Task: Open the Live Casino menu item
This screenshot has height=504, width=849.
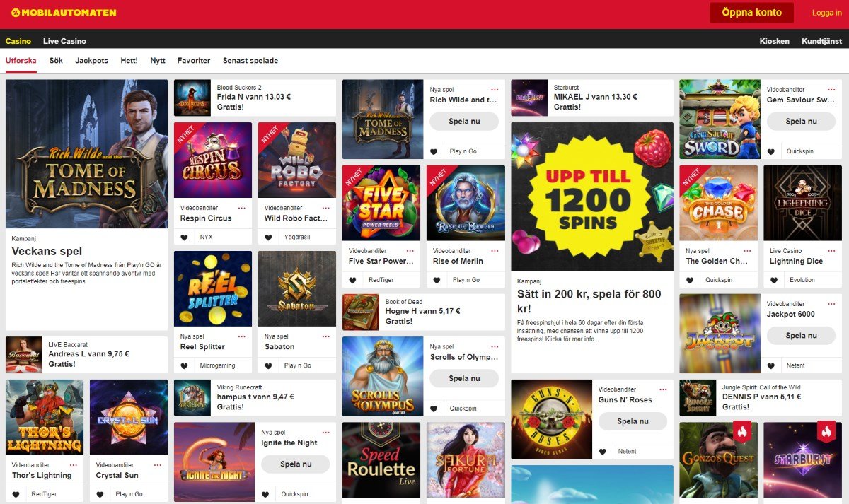Action: [64, 41]
